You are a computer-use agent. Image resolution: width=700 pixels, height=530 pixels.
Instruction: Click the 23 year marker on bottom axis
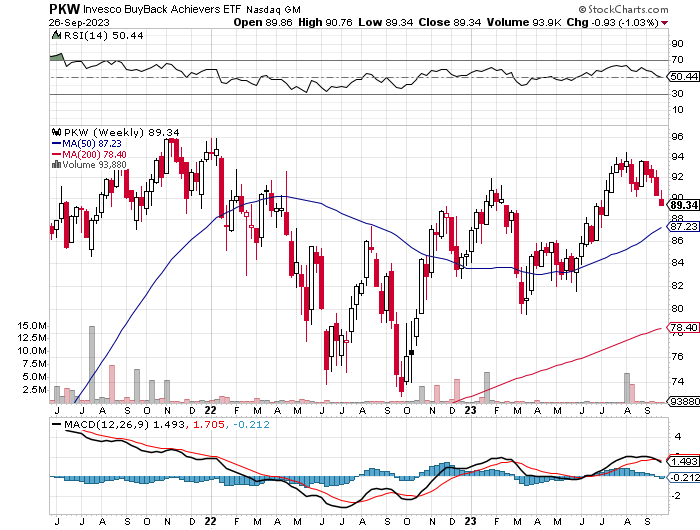[x=471, y=521]
